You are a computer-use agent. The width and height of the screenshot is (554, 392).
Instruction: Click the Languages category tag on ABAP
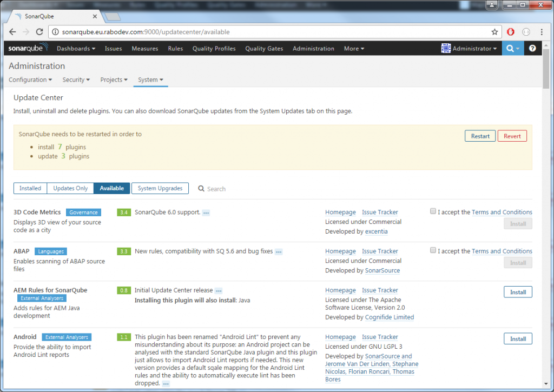pyautogui.click(x=51, y=251)
